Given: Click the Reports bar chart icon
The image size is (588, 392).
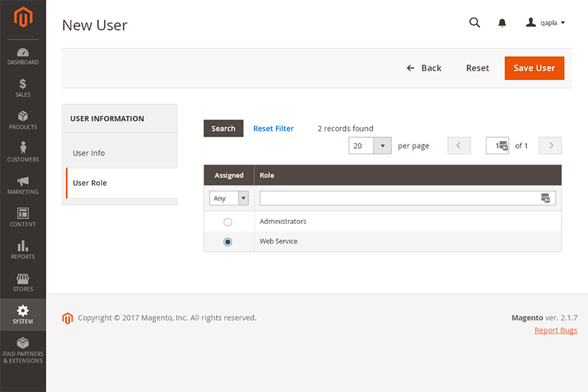Looking at the screenshot, I should coord(23,250).
